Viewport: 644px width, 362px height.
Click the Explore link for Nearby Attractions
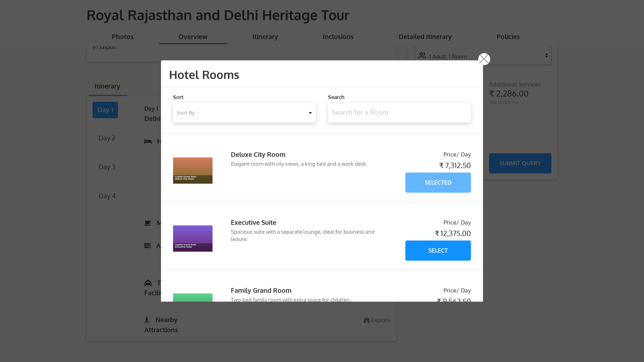[x=377, y=320]
